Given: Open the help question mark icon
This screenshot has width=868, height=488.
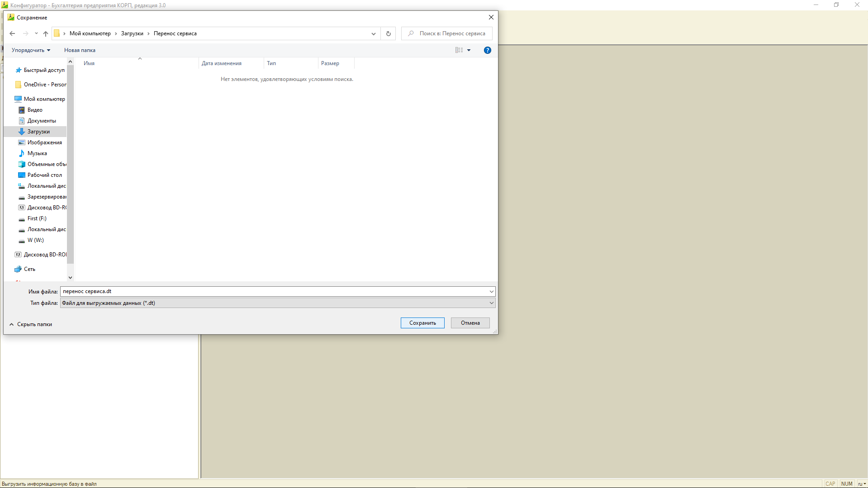Looking at the screenshot, I should pyautogui.click(x=487, y=50).
